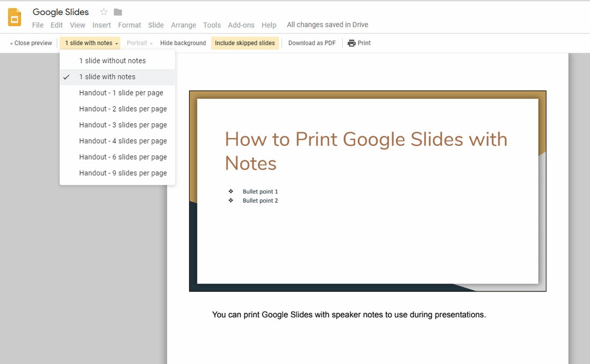Open the Tools menu
The width and height of the screenshot is (590, 364).
212,25
